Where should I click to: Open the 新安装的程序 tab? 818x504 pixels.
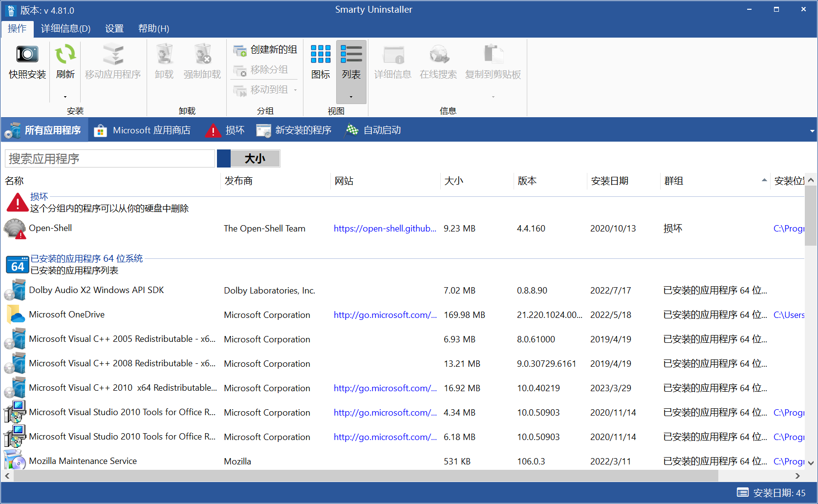(294, 130)
